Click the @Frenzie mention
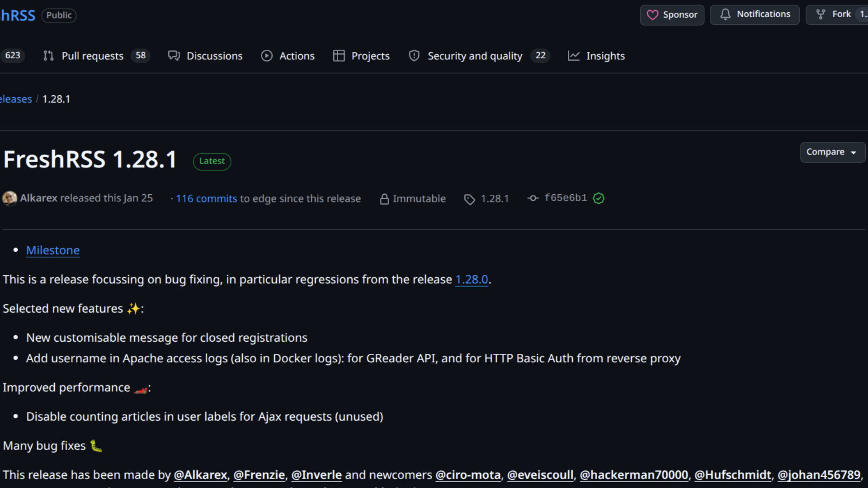 [259, 475]
